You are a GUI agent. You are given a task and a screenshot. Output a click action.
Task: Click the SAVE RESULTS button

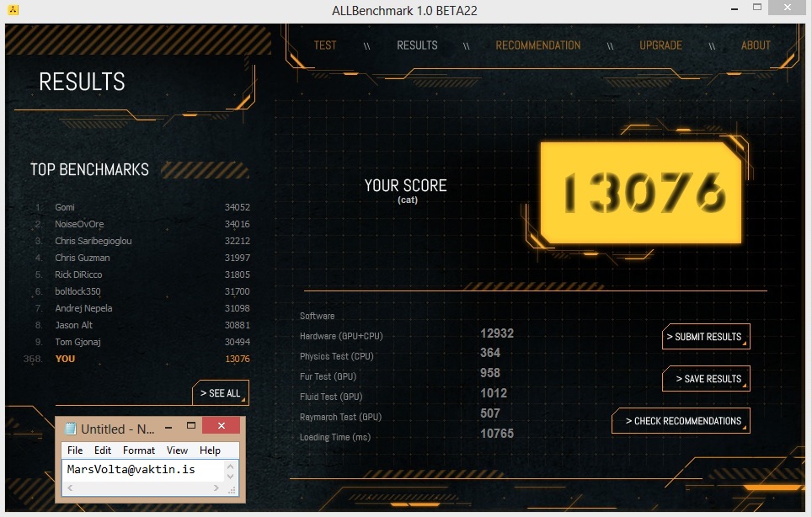708,379
